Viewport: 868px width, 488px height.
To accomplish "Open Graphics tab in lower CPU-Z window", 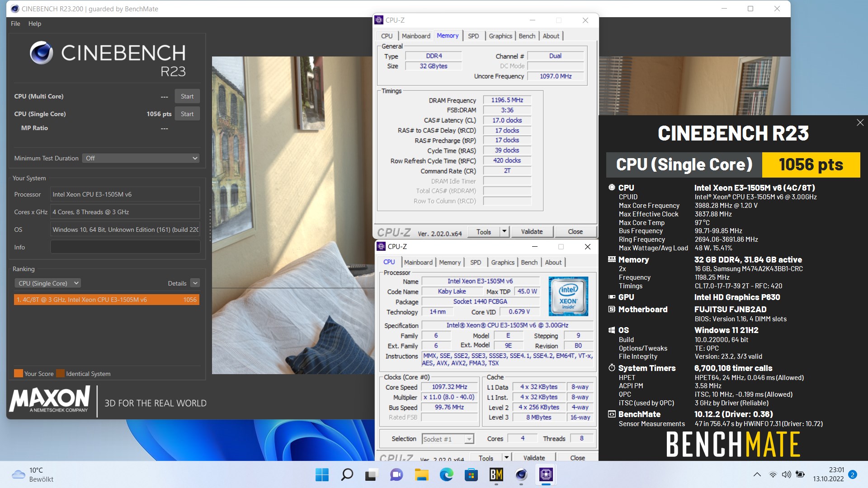I will click(503, 262).
